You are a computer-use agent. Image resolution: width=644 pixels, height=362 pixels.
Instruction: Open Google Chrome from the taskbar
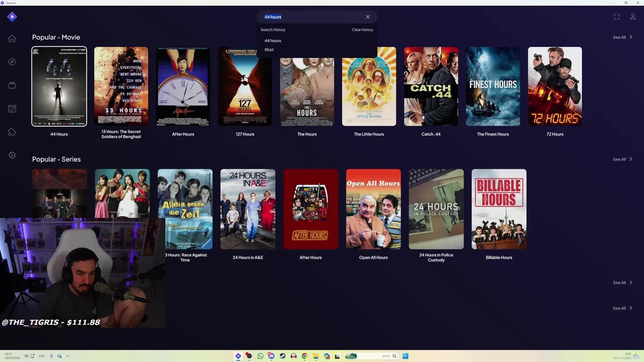coord(304,356)
